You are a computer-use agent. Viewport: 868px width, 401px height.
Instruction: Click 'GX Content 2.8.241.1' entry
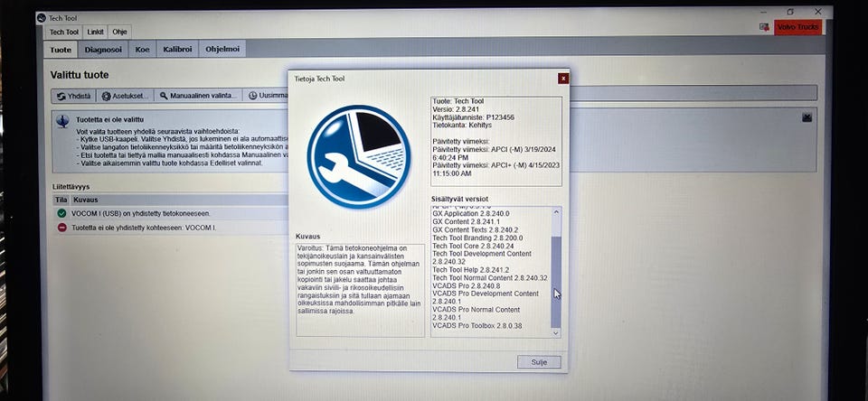466,221
